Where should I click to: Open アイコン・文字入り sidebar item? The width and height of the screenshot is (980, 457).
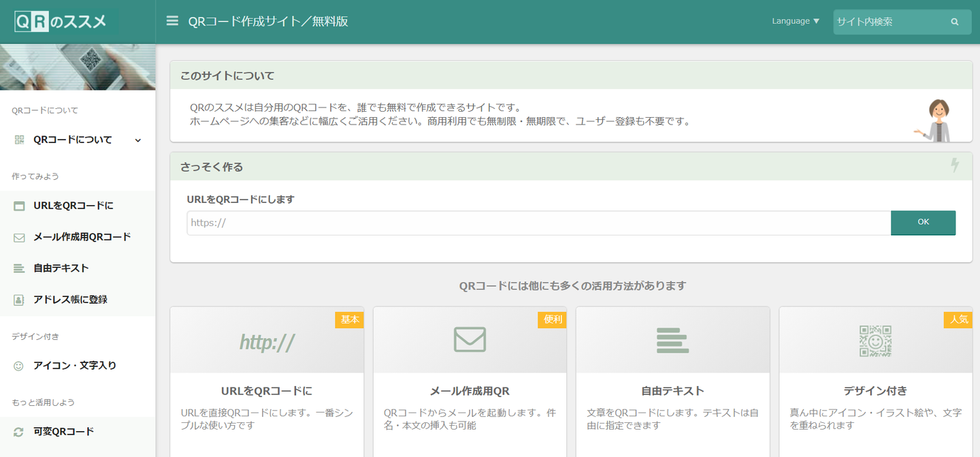pyautogui.click(x=74, y=366)
